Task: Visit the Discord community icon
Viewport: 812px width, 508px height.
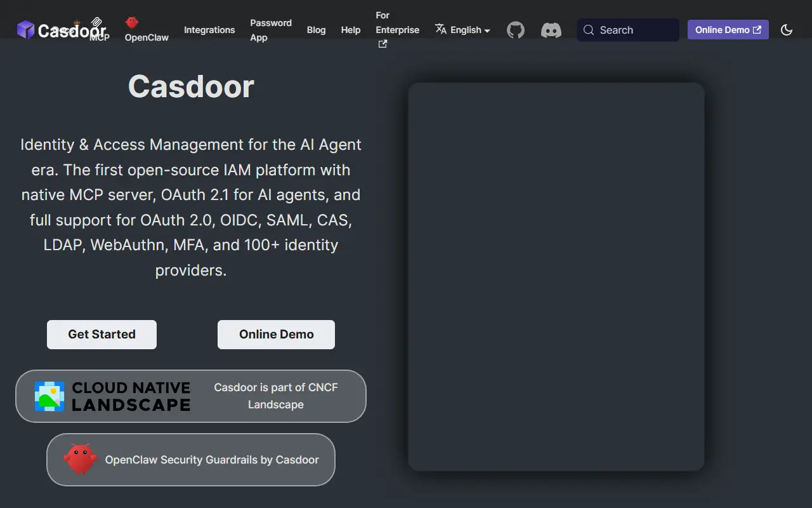Action: tap(551, 30)
